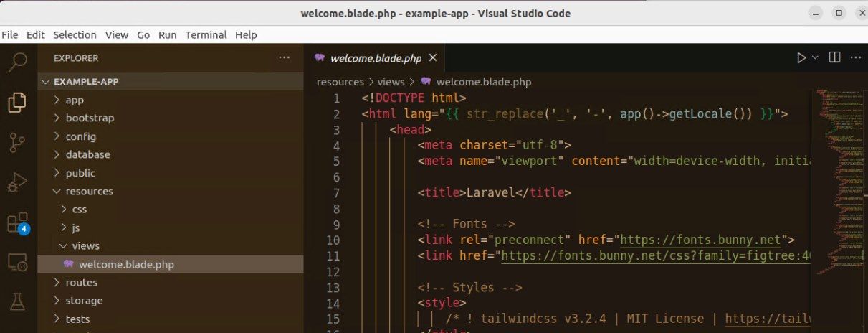Open the Extensions view with badge

pos(17,223)
